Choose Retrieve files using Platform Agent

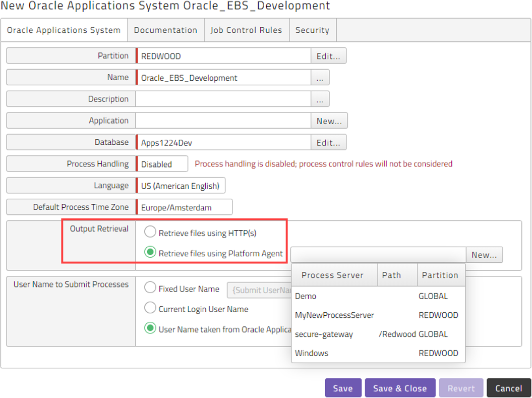(150, 252)
